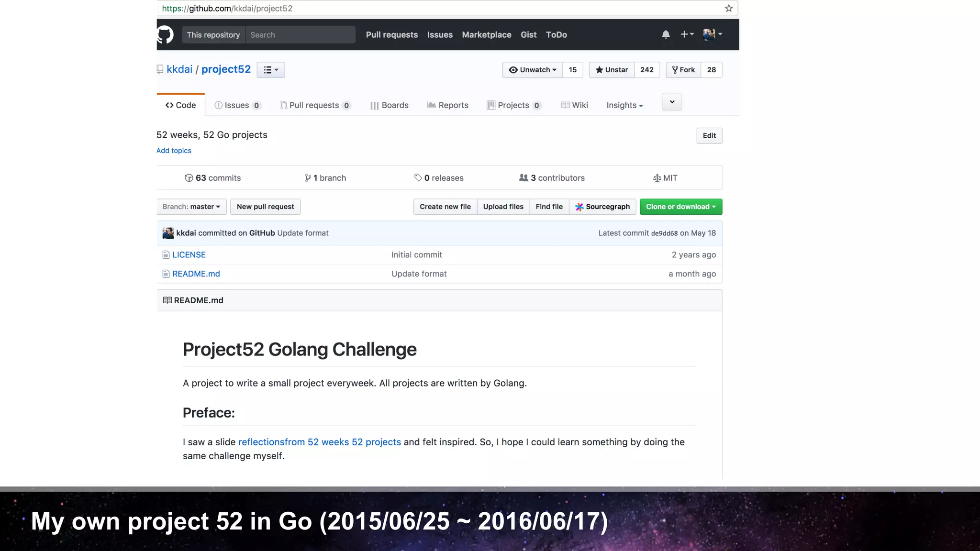Viewport: 980px width, 551px height.
Task: View the 63 commits history
Action: 213,178
